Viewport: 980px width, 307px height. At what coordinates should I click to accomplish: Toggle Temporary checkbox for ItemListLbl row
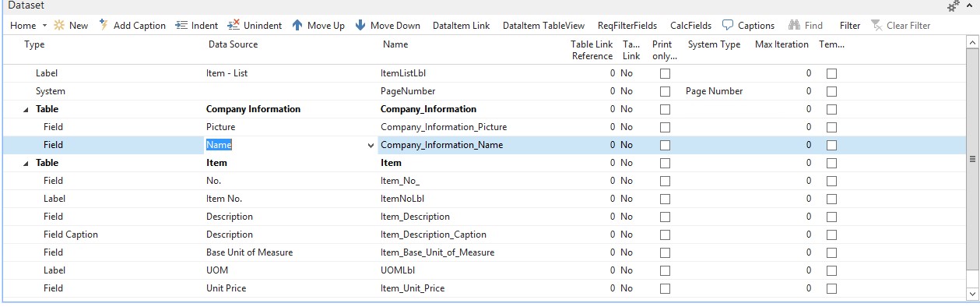(x=831, y=73)
